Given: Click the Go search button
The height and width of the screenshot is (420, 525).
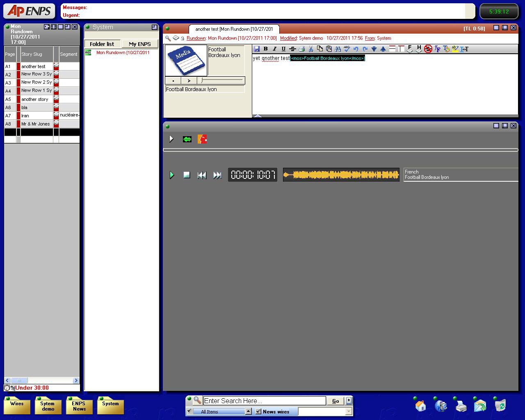Looking at the screenshot, I should [336, 401].
